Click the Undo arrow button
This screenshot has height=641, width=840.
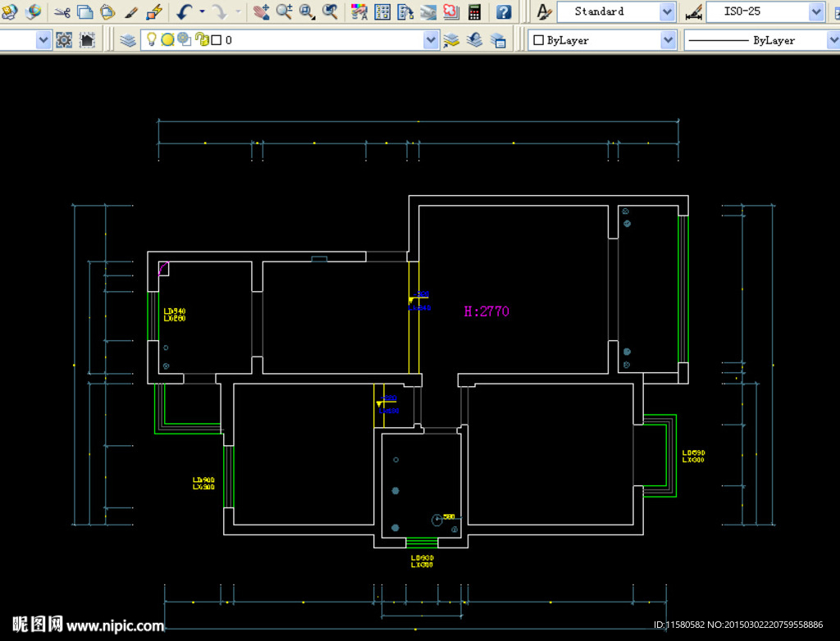point(184,12)
